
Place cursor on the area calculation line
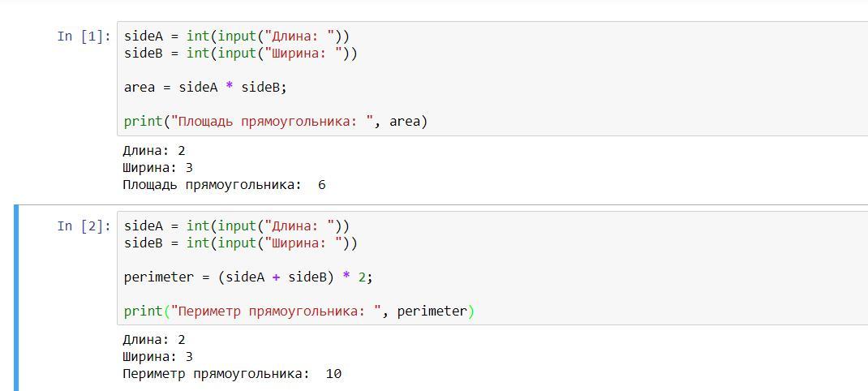pos(205,88)
